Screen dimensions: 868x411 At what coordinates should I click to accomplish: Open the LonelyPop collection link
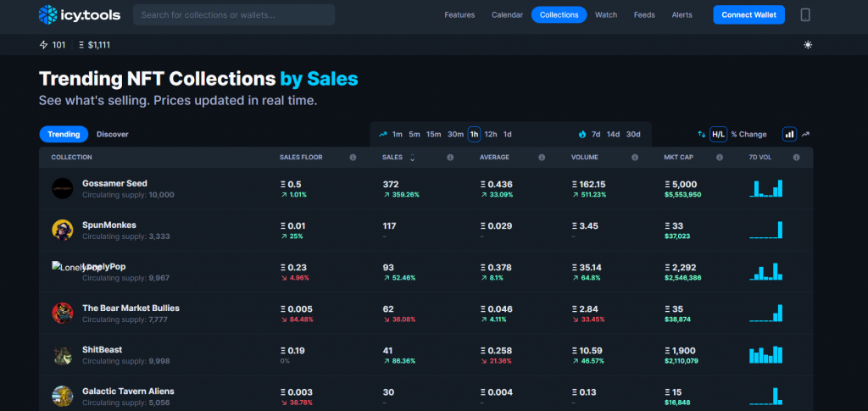pos(104,267)
